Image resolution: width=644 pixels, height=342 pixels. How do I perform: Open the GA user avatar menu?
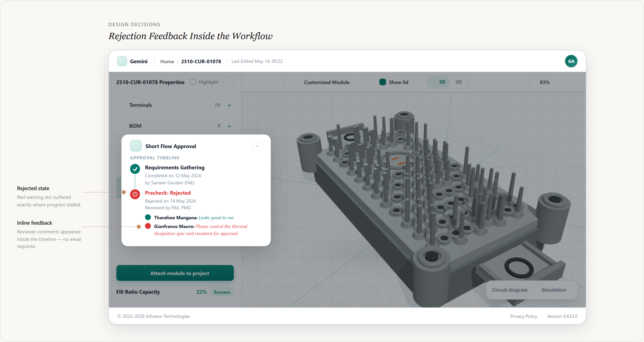571,61
